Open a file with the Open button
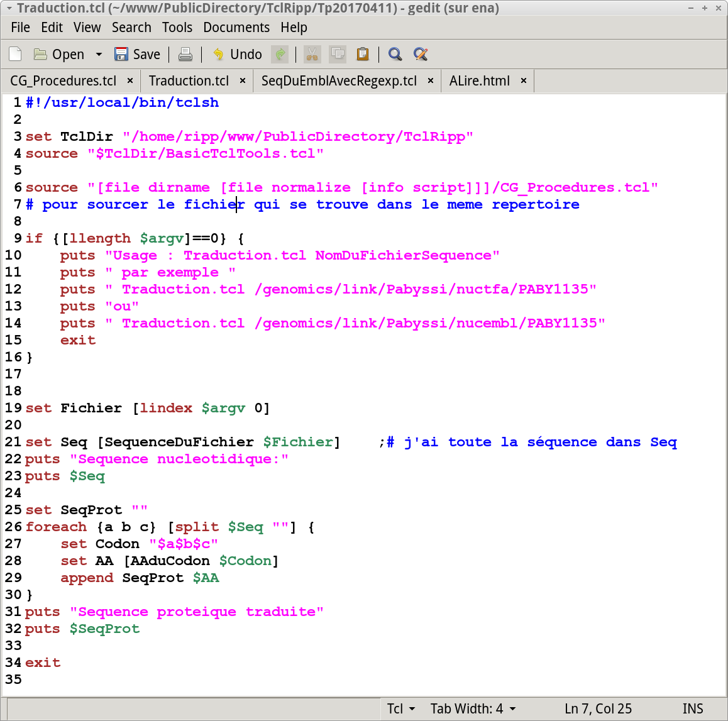This screenshot has height=721, width=728. [59, 54]
